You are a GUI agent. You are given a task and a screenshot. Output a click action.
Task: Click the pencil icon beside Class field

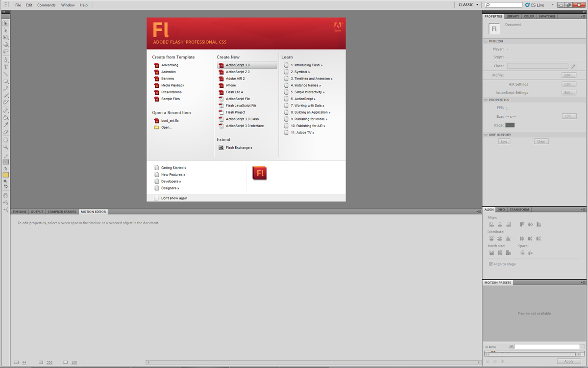573,66
